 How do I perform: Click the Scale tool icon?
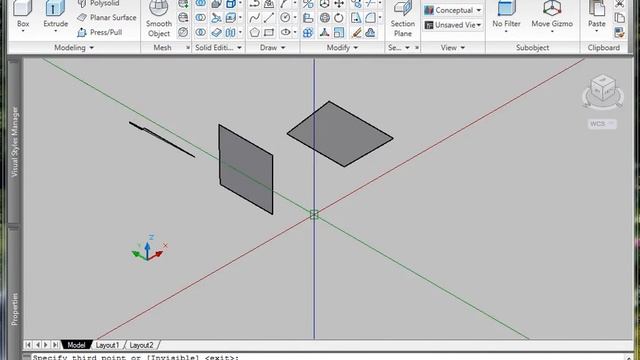click(x=339, y=32)
